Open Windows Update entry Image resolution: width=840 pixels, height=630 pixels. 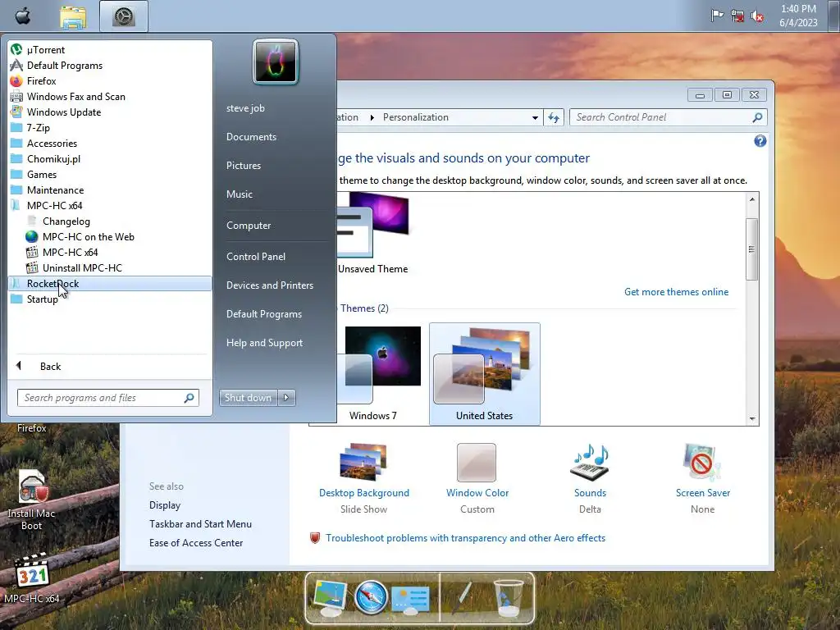pyautogui.click(x=110, y=112)
